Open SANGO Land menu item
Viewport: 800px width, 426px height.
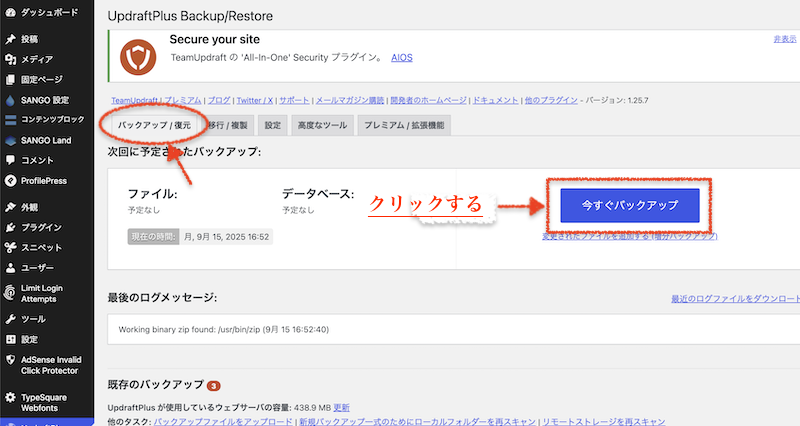pos(47,140)
